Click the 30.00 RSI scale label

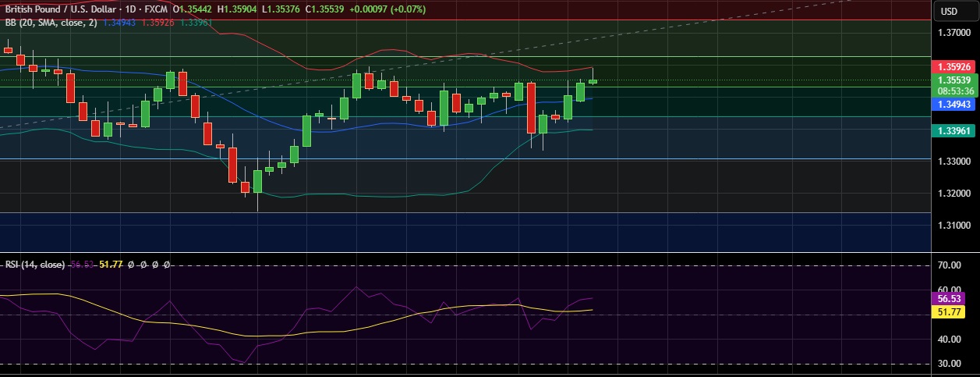pyautogui.click(x=950, y=364)
